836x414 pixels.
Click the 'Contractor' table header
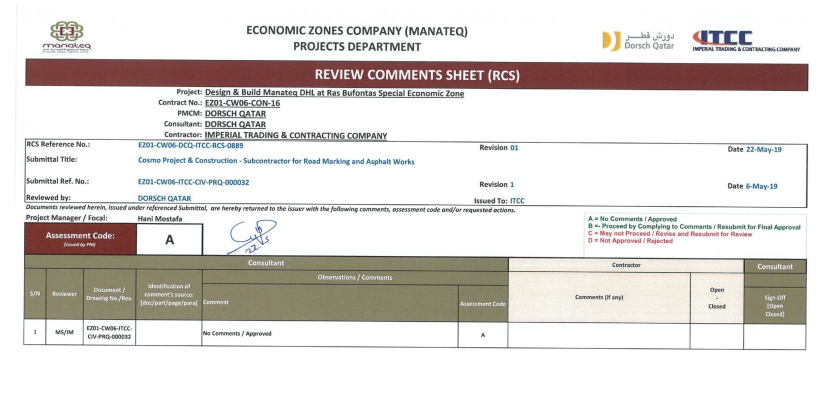(x=626, y=265)
